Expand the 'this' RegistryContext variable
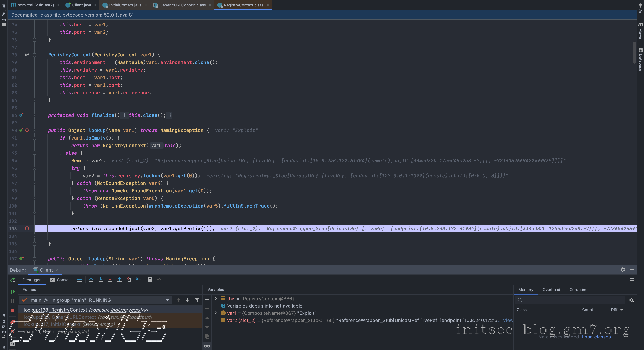Image resolution: width=644 pixels, height=350 pixels. point(216,298)
